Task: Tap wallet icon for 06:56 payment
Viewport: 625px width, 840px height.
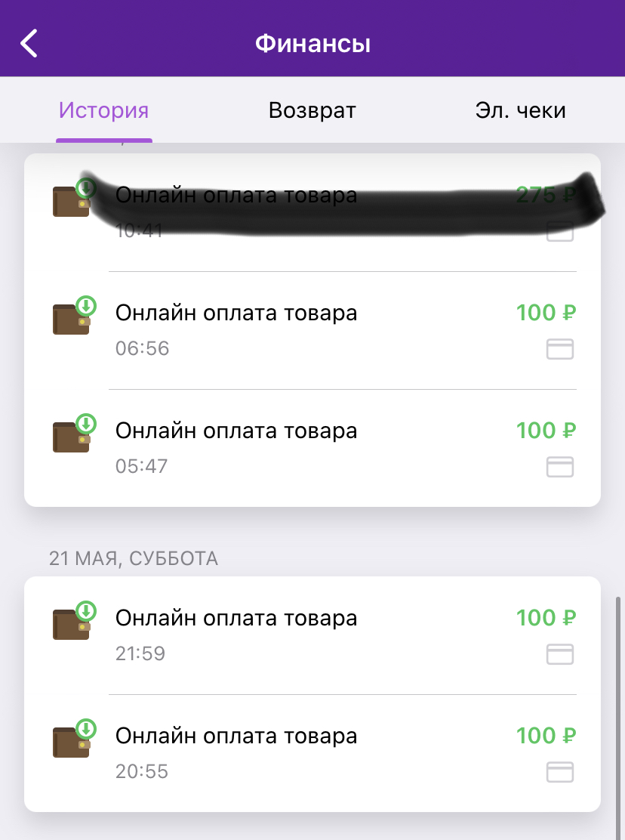Action: pos(74,316)
